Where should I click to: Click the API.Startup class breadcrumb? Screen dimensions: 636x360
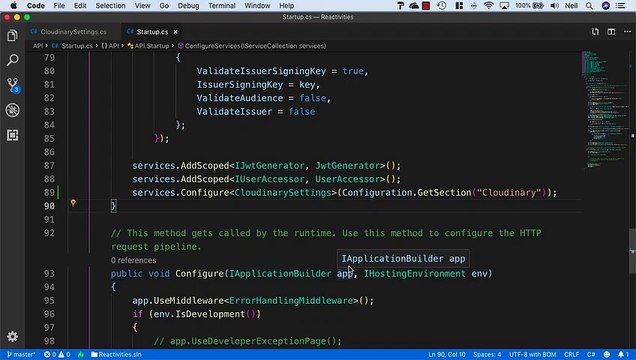pyautogui.click(x=148, y=46)
